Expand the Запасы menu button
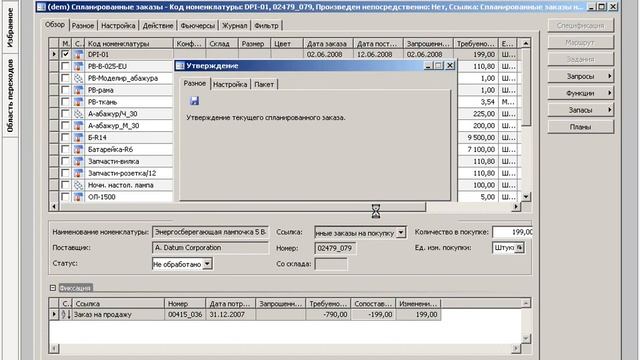 point(580,110)
